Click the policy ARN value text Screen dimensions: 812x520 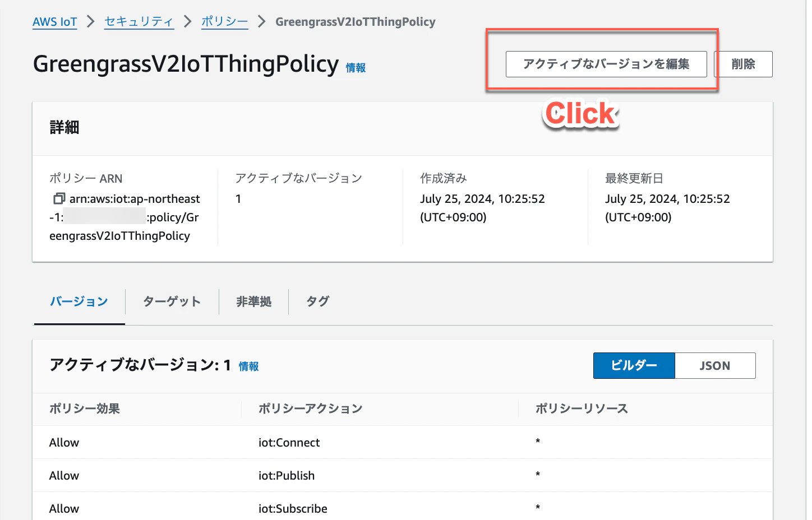coord(124,217)
